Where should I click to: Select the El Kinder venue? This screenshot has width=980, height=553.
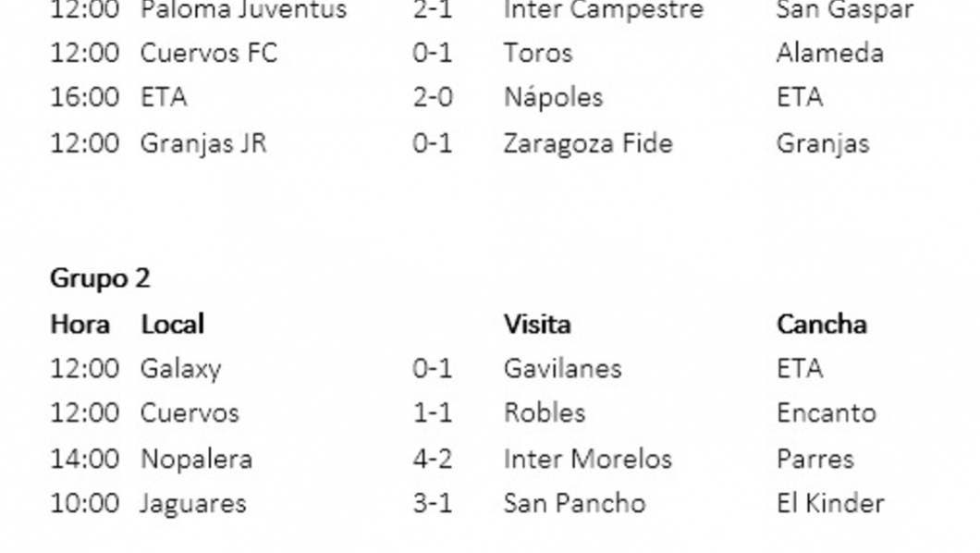(x=830, y=504)
